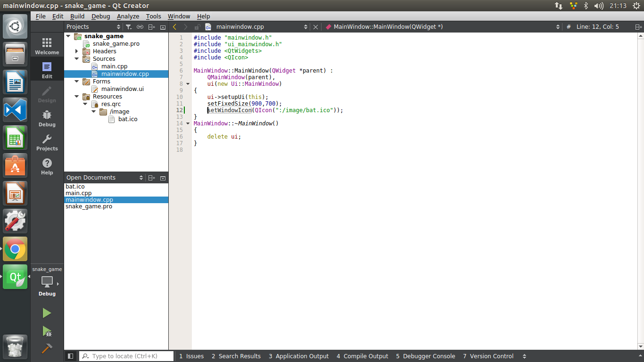Open the Build menu
This screenshot has width=644, height=362.
tap(77, 16)
